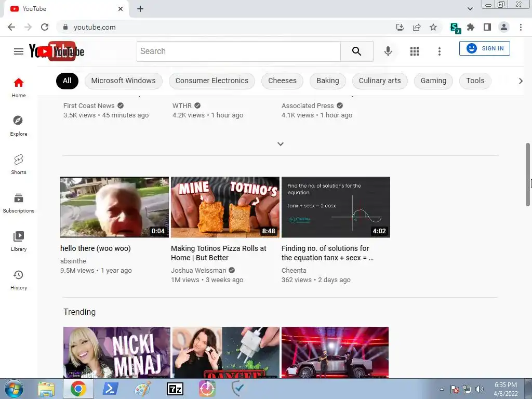Viewport: 532px width, 399px height.
Task: Show hidden system tray icons
Action: [442, 389]
